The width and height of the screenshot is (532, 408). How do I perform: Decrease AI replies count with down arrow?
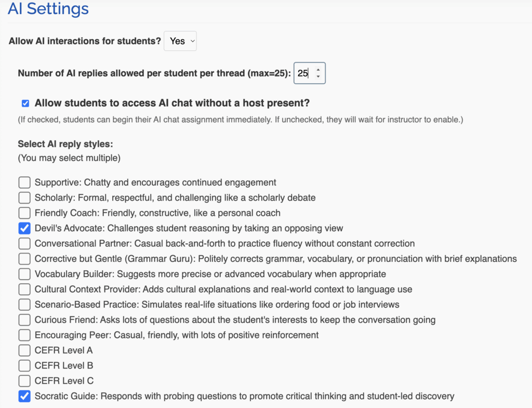318,76
